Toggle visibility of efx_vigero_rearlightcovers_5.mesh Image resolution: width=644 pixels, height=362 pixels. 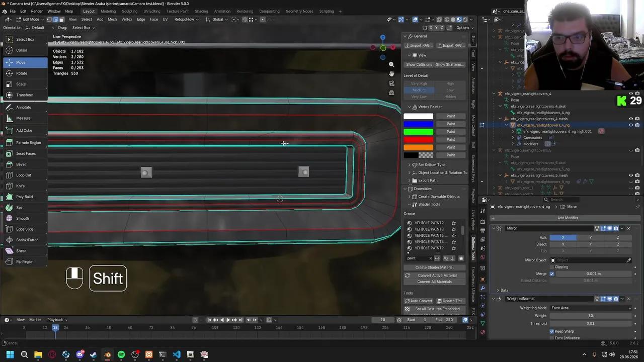coord(631,175)
